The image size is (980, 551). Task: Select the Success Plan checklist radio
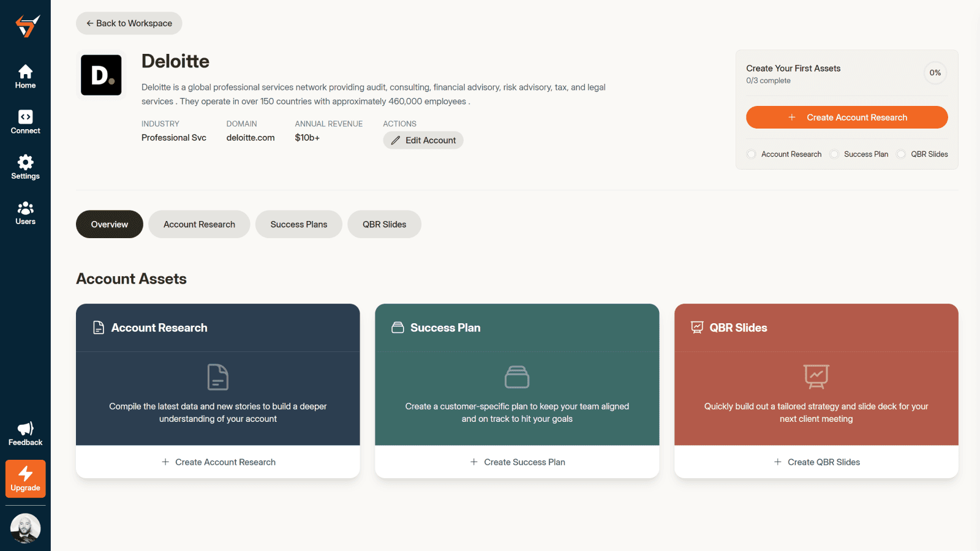coord(834,154)
